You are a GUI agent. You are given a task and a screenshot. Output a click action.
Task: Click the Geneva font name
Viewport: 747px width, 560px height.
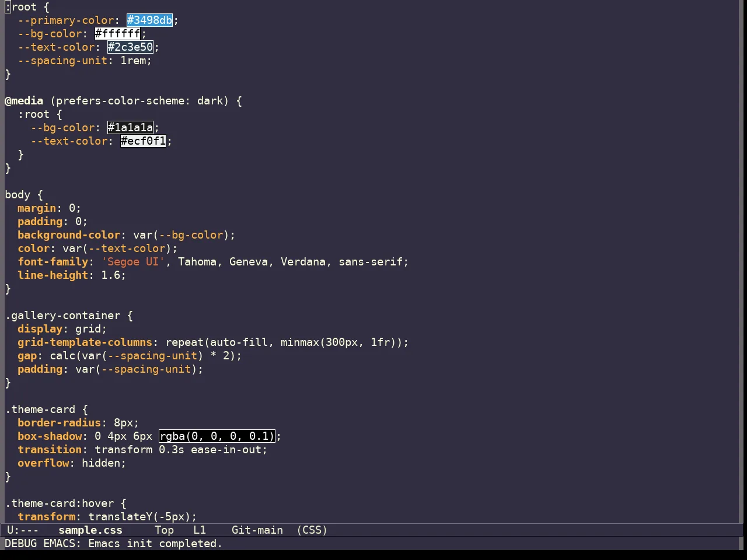pyautogui.click(x=249, y=262)
